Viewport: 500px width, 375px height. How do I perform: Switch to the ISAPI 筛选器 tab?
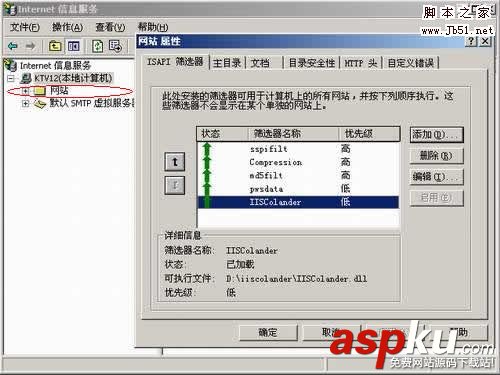point(175,62)
